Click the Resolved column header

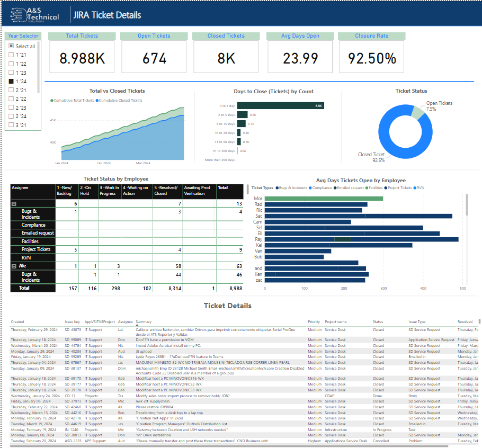pos(465,322)
